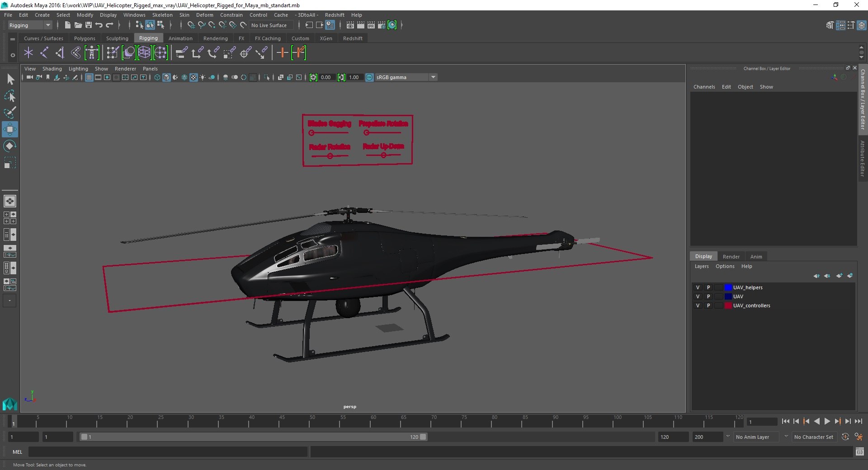The height and width of the screenshot is (470, 868).
Task: Click the Redo arrow icon
Action: coord(109,25)
